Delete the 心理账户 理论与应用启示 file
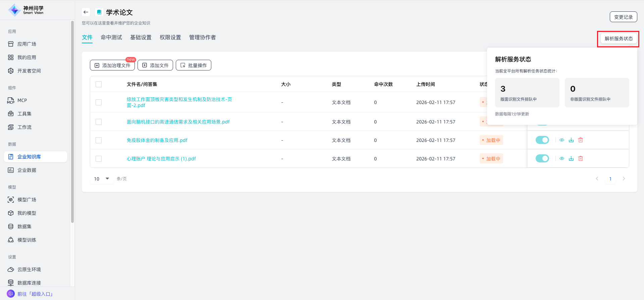 [581, 159]
